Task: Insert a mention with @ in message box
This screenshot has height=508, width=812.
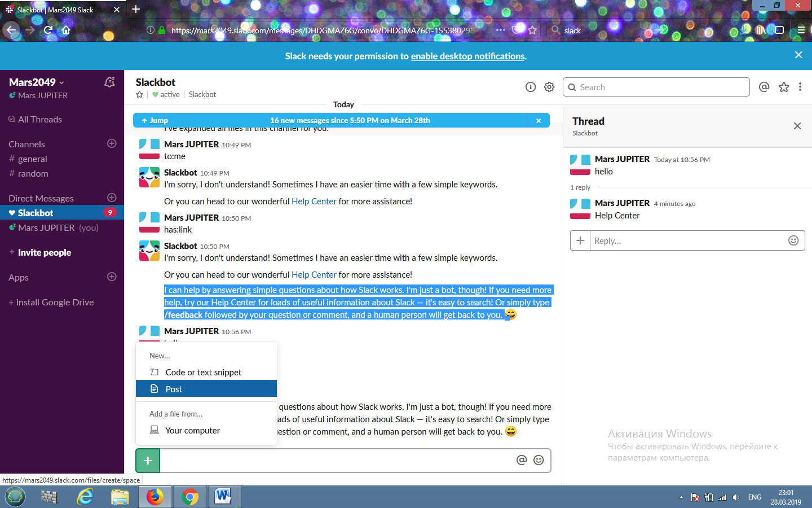Action: 522,460
